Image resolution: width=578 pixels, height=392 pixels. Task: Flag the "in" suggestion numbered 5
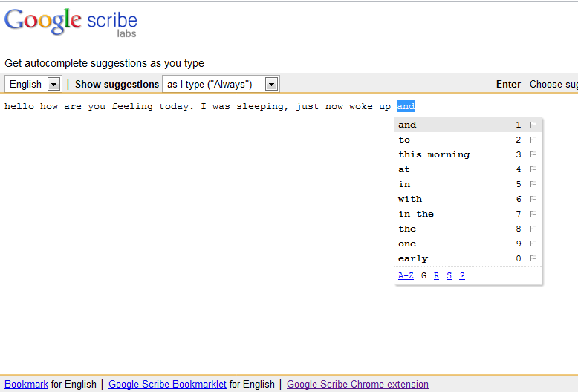(533, 184)
